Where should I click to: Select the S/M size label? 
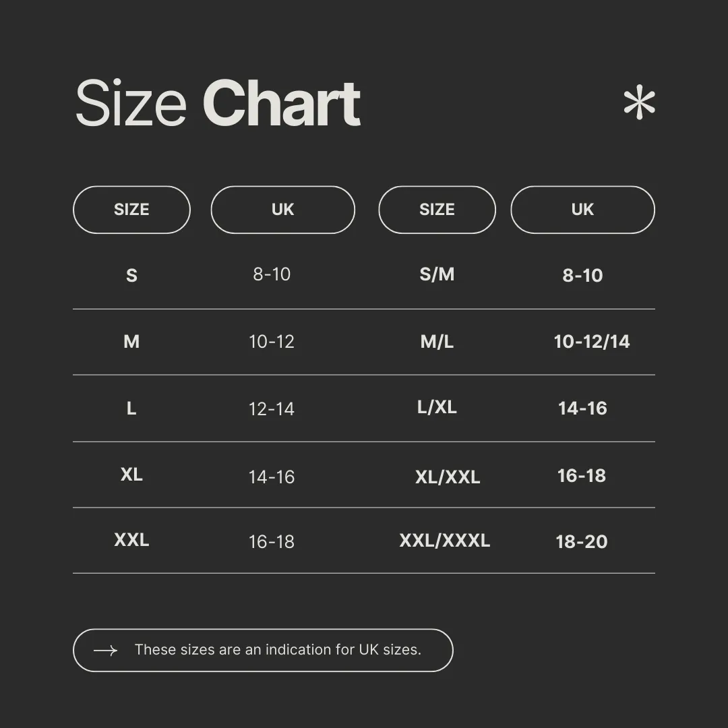click(x=437, y=274)
